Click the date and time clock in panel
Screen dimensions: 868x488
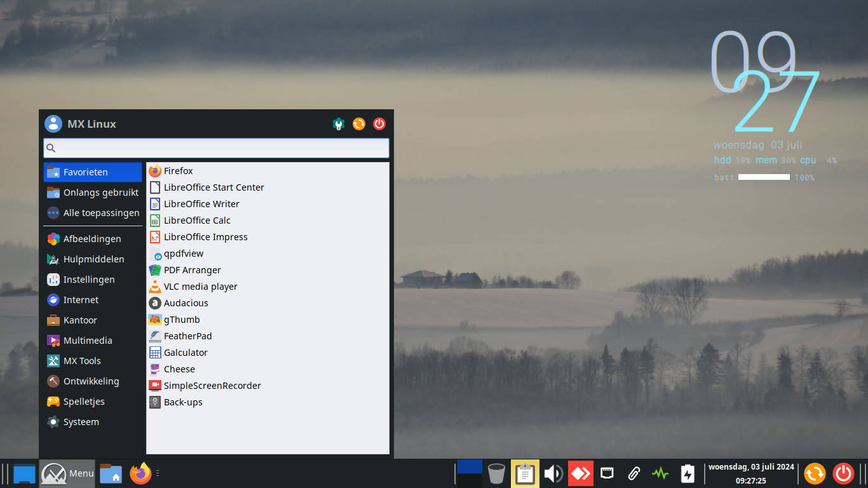750,473
